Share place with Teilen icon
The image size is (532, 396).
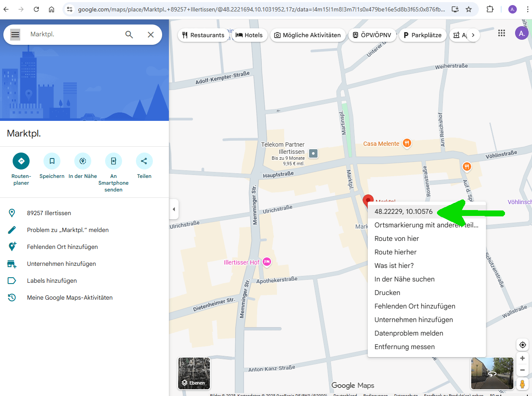coord(144,161)
